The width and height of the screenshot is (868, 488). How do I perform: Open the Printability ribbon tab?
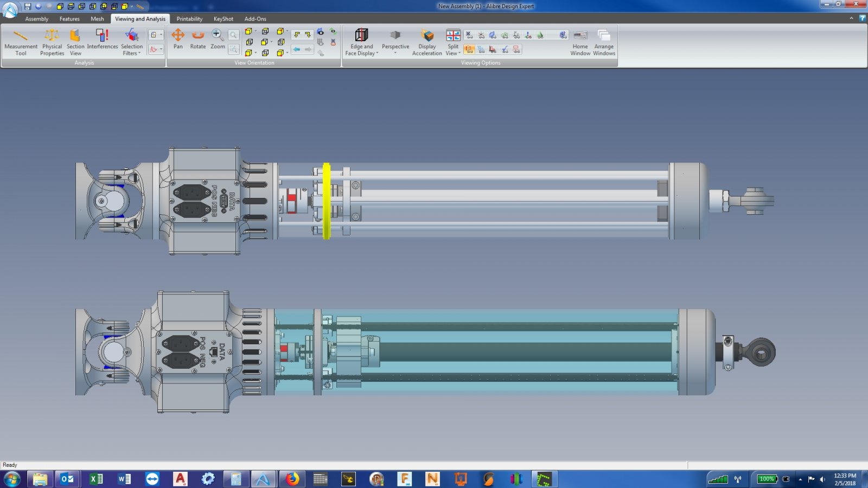tap(189, 19)
